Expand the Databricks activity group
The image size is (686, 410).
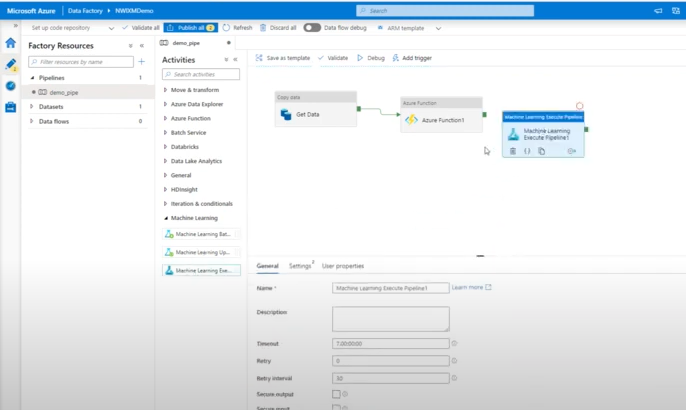click(x=165, y=147)
